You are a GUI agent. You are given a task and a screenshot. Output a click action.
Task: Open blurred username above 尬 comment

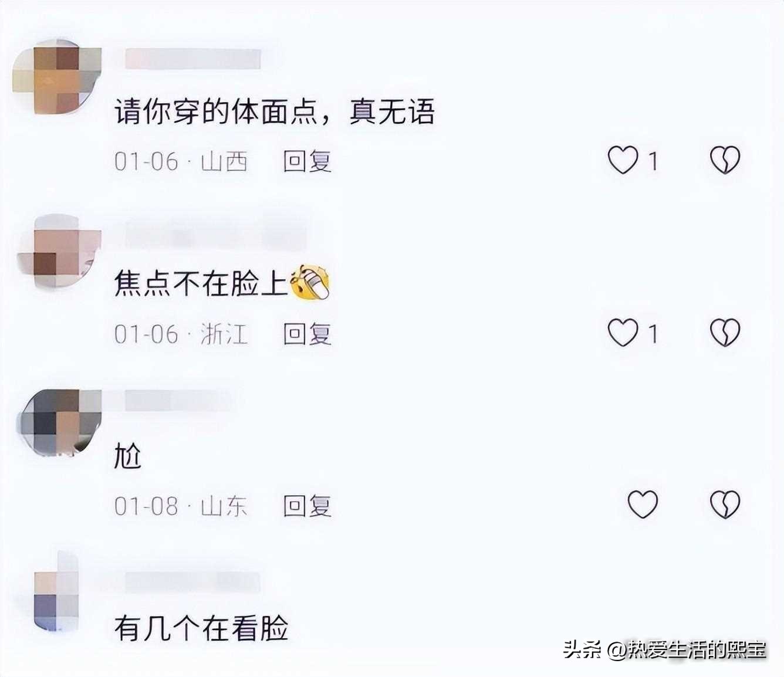tap(179, 401)
